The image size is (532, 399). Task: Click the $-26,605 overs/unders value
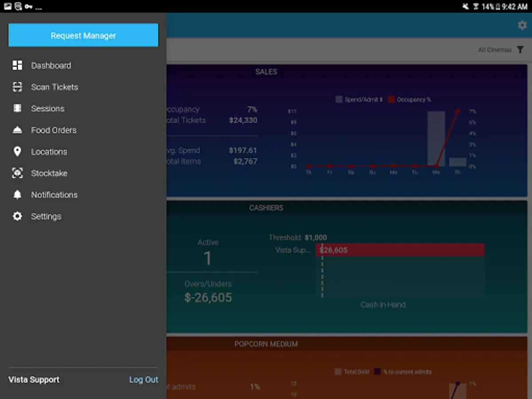[x=208, y=297]
